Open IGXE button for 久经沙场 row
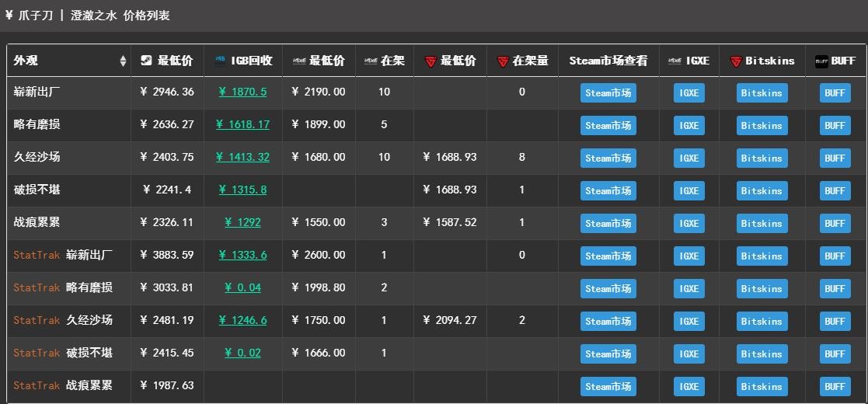Viewport: 868px width, 404px height. tap(688, 158)
